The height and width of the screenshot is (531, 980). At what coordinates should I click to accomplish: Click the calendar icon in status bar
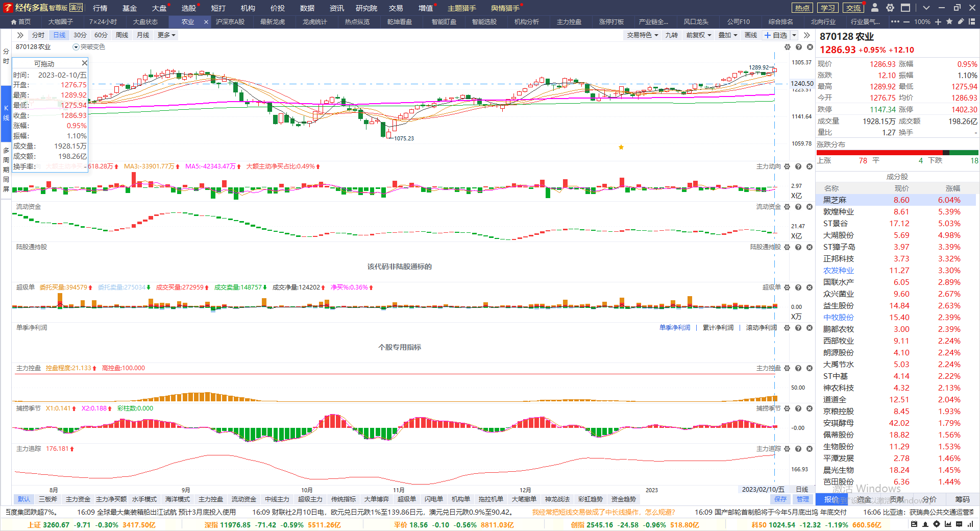pos(914,524)
